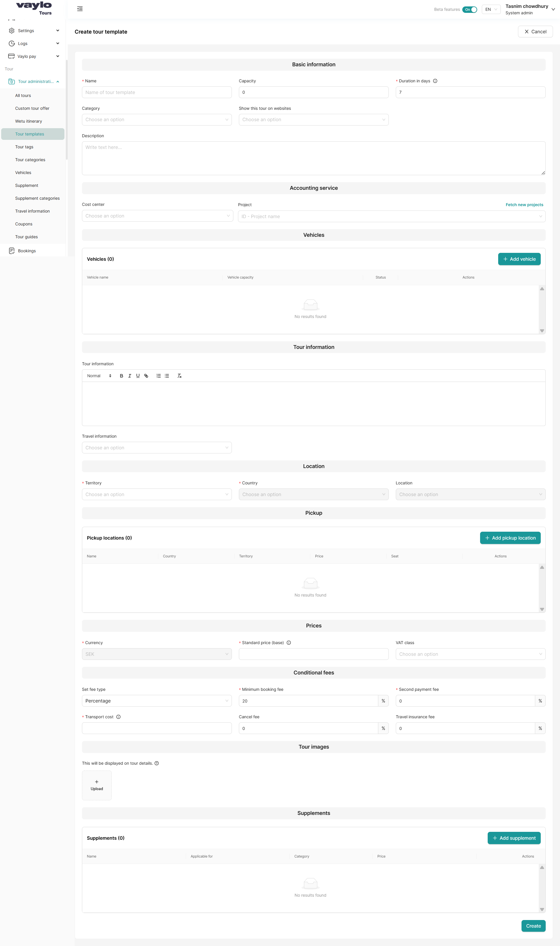Image resolution: width=560 pixels, height=946 pixels.
Task: Apply numbered list in the editor
Action: coord(158,376)
